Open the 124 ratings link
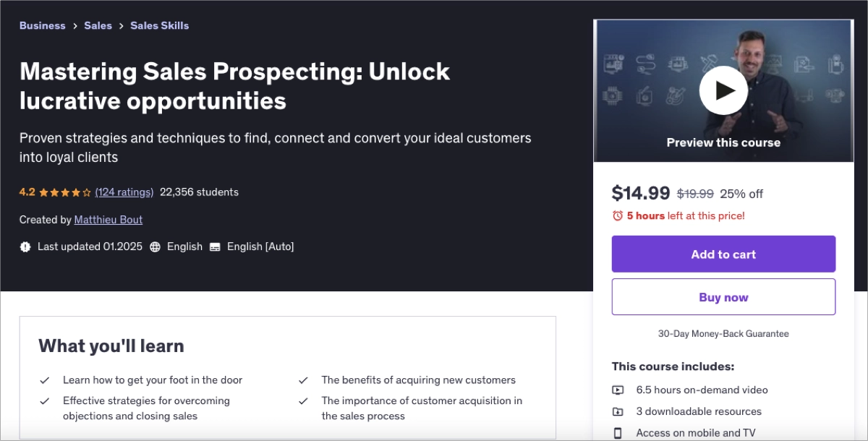Viewport: 868px width, 441px height. [124, 192]
